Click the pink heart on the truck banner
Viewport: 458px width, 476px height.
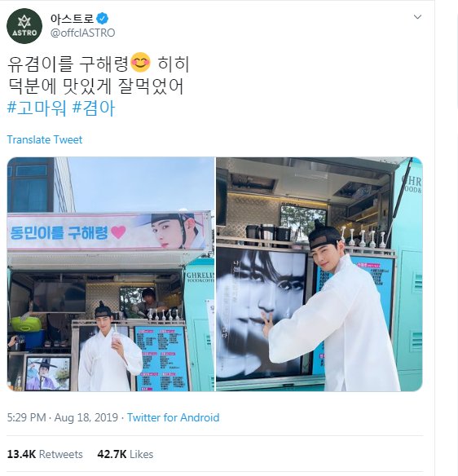118,232
